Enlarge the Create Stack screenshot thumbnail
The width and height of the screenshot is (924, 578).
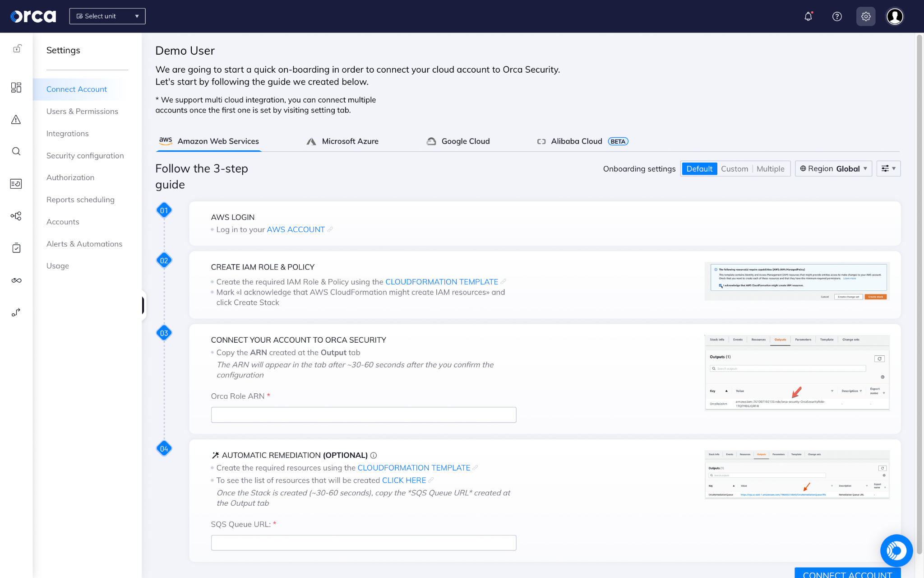pos(797,282)
